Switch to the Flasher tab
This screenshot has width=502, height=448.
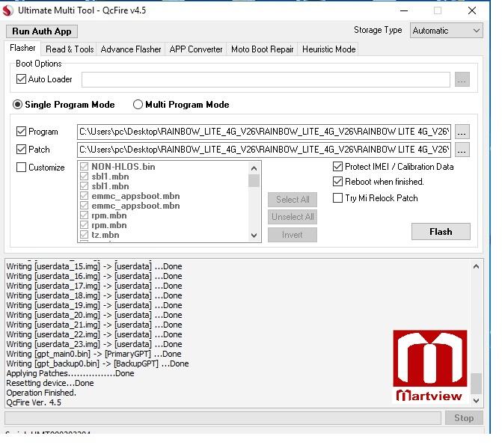tap(22, 49)
